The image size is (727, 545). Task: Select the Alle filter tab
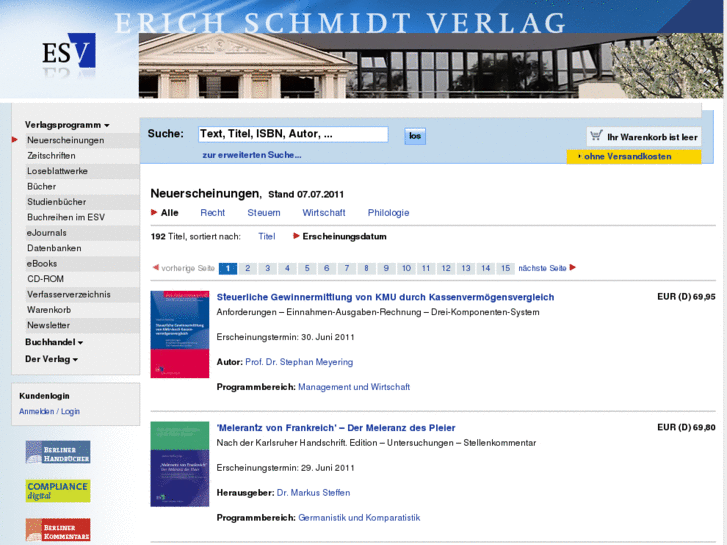point(169,212)
